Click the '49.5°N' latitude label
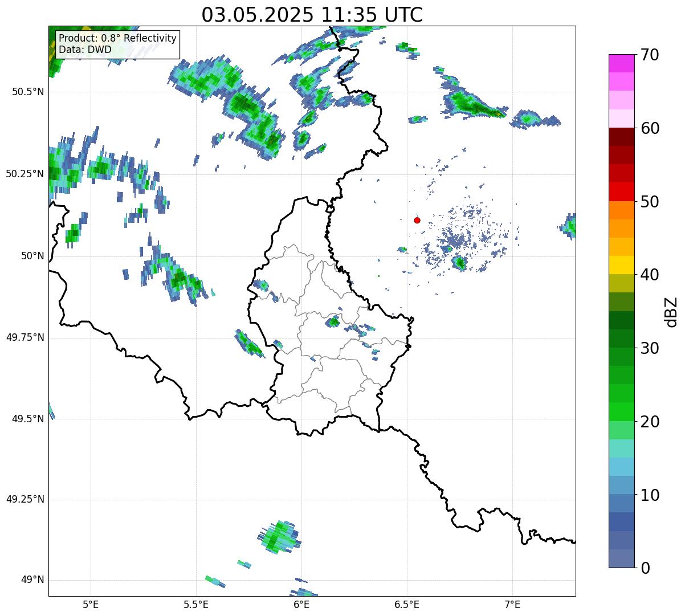Screen dimensions: 685x616 28,419
